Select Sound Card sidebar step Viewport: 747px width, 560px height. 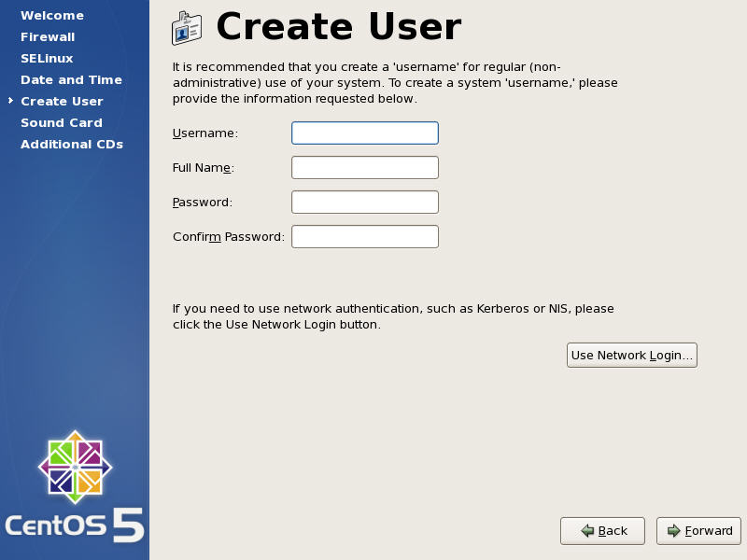(x=62, y=122)
